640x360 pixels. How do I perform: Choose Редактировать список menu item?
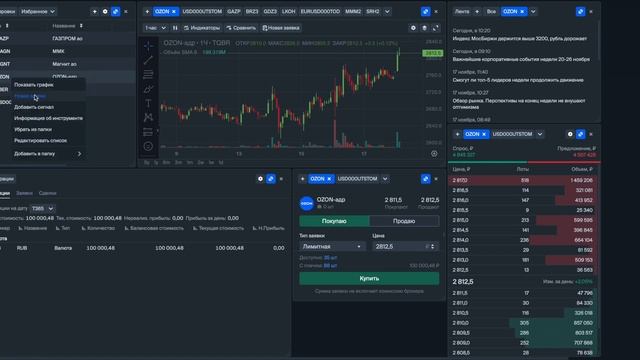pos(40,140)
